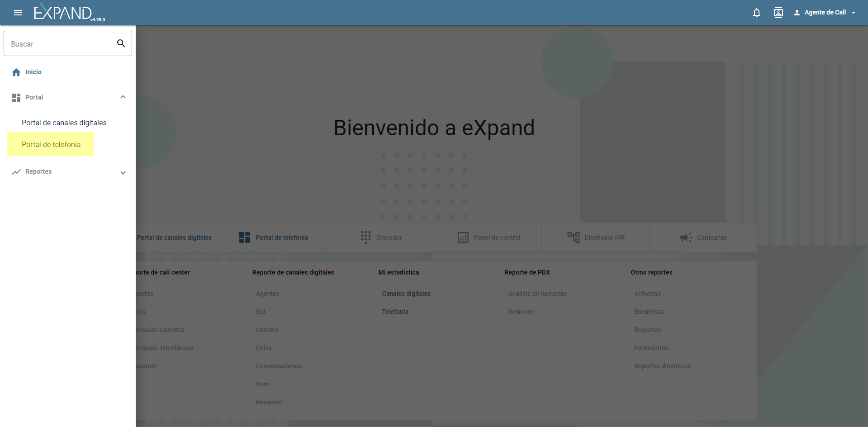868x427 pixels.
Task: Open the Encuestas report link
Action: (649, 312)
